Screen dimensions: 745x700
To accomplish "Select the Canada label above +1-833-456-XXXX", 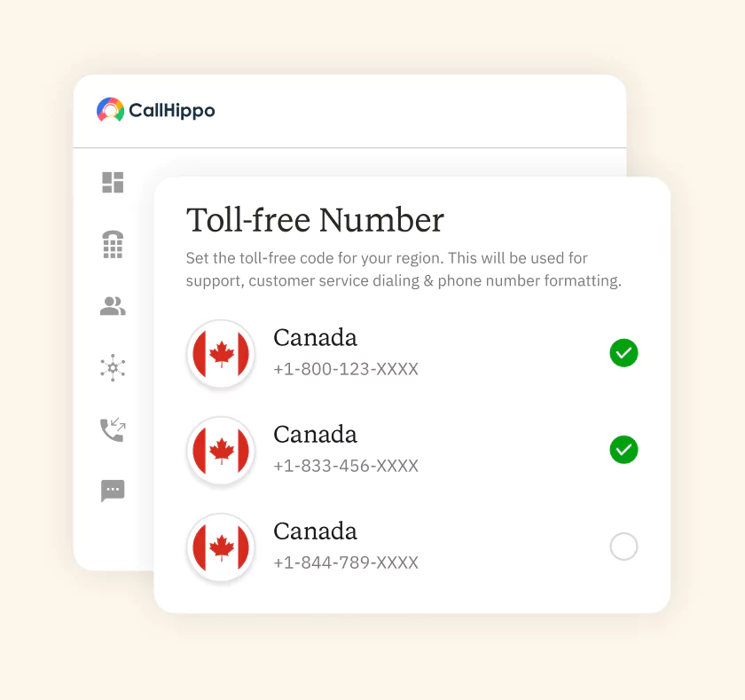I will (x=315, y=435).
